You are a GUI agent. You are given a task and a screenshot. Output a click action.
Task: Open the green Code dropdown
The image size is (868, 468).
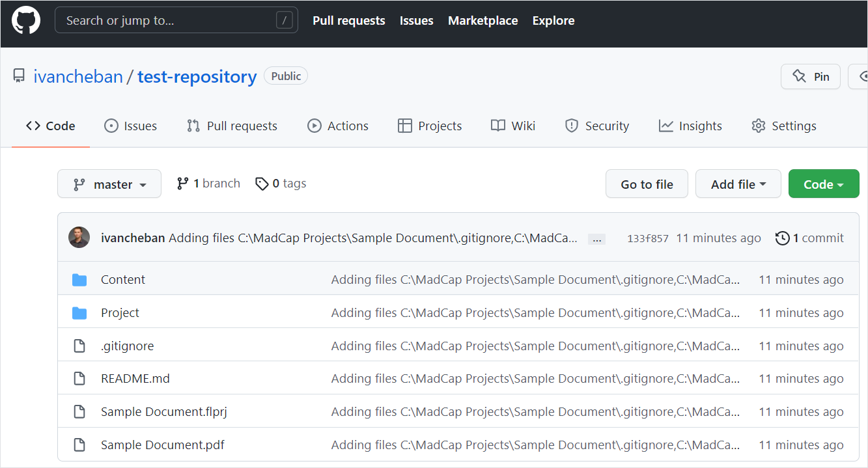coord(823,184)
